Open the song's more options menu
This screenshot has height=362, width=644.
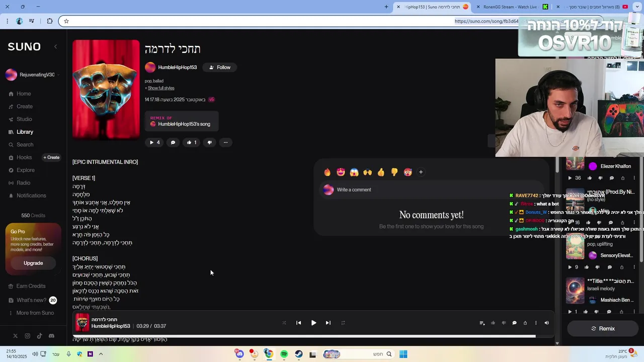point(225,142)
